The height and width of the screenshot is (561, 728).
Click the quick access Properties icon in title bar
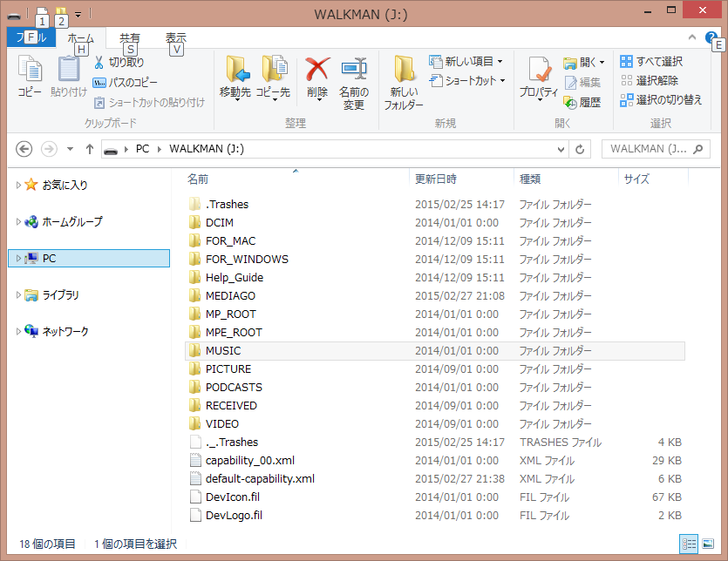pos(42,12)
